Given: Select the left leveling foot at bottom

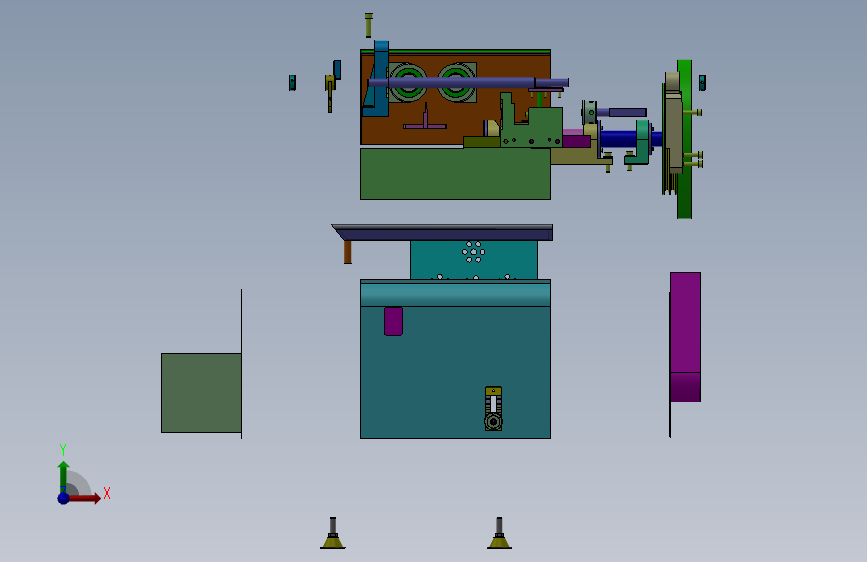Looking at the screenshot, I should 333,533.
